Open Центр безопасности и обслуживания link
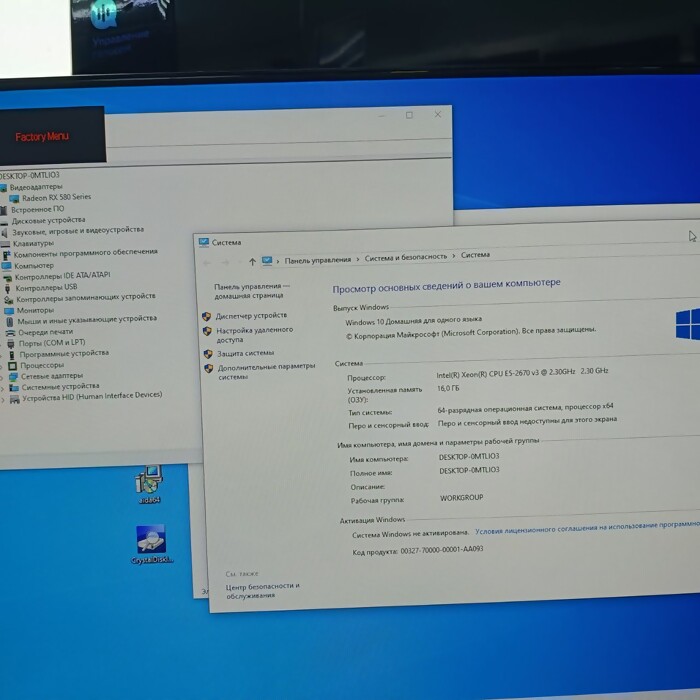This screenshot has height=700, width=700. [x=263, y=591]
